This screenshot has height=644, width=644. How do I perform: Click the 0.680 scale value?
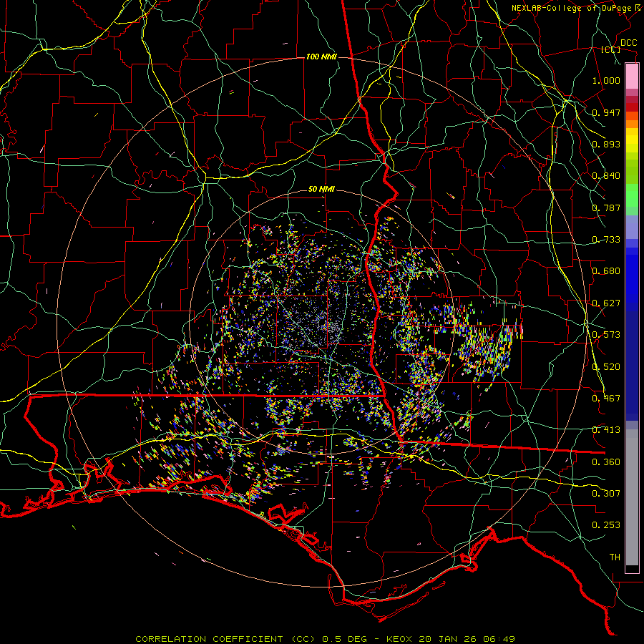tap(606, 271)
